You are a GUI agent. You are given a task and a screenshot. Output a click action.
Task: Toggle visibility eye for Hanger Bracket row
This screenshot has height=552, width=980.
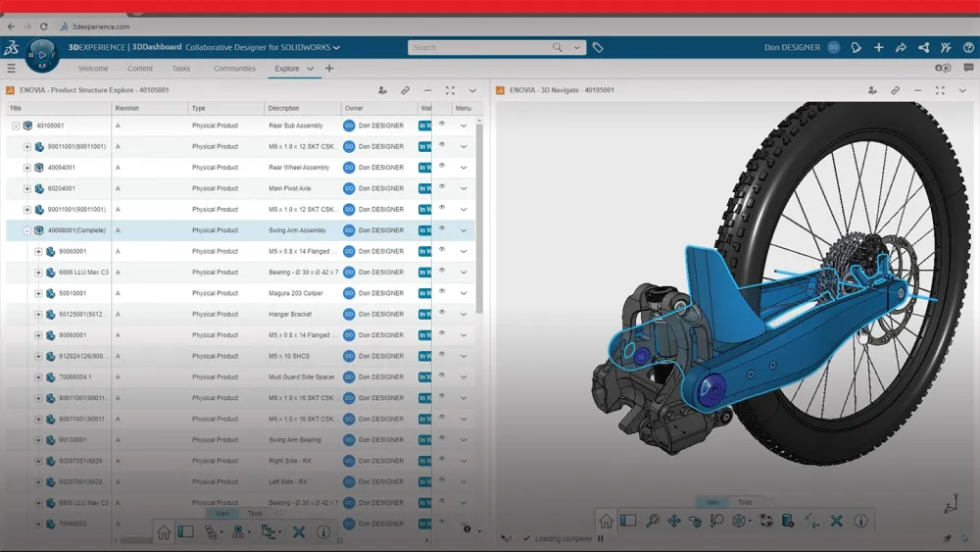(443, 312)
